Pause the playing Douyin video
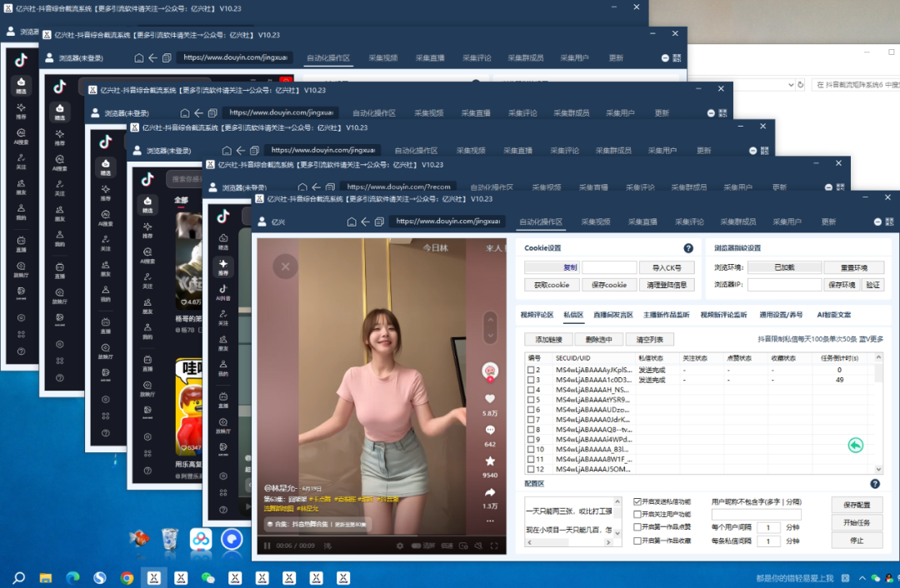The image size is (900, 588). tap(267, 546)
